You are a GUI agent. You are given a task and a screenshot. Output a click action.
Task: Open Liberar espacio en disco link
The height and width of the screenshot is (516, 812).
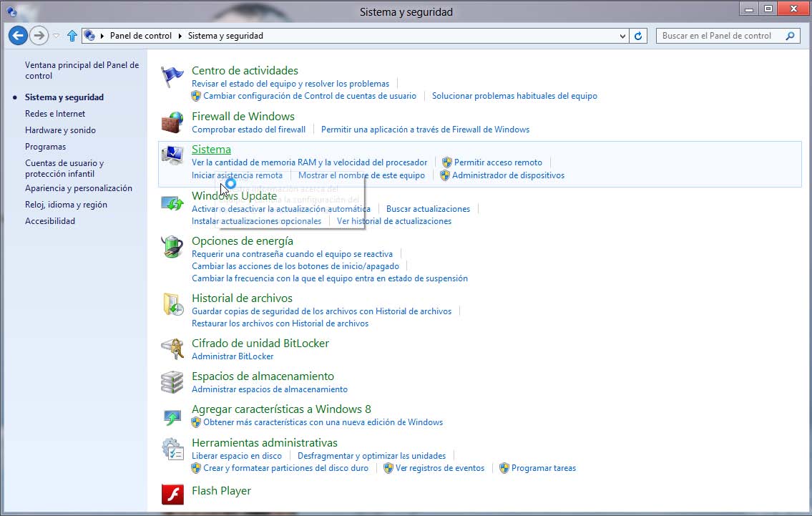pos(237,456)
